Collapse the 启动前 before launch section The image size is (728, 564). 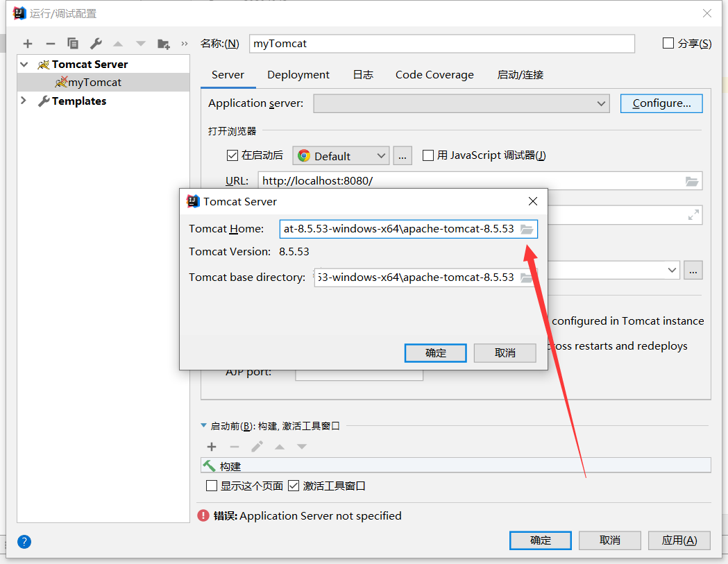click(203, 425)
